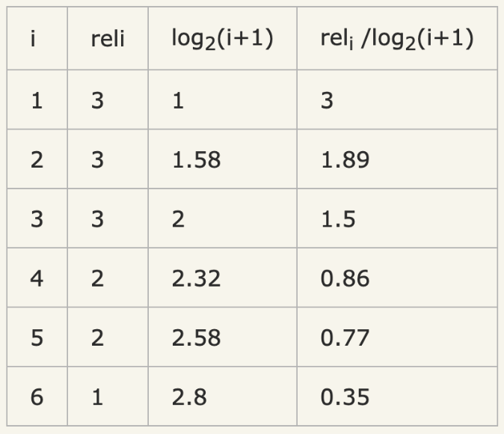This screenshot has height=437, width=504.
Task: Select the log2(i+1) value in row 1
Action: coord(178,101)
